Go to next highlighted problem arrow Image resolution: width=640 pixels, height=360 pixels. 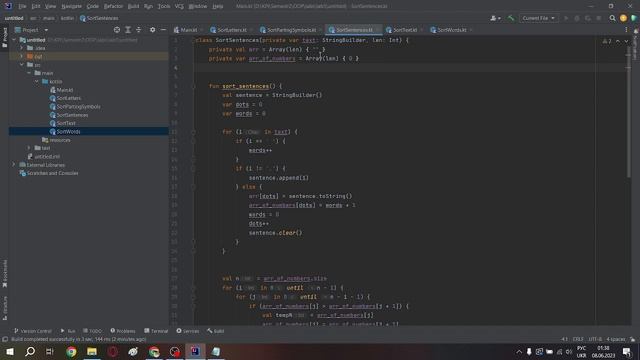626,41
